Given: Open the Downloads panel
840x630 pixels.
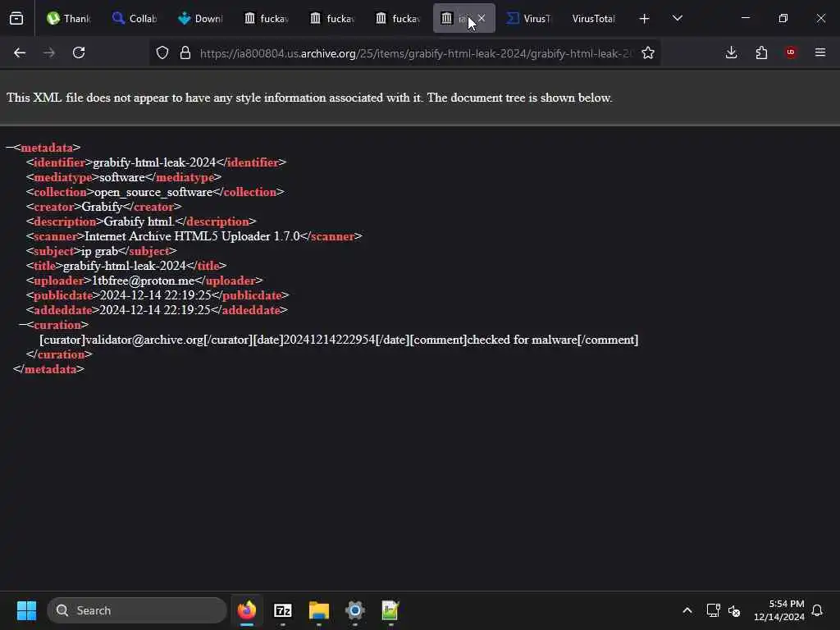Looking at the screenshot, I should point(731,52).
